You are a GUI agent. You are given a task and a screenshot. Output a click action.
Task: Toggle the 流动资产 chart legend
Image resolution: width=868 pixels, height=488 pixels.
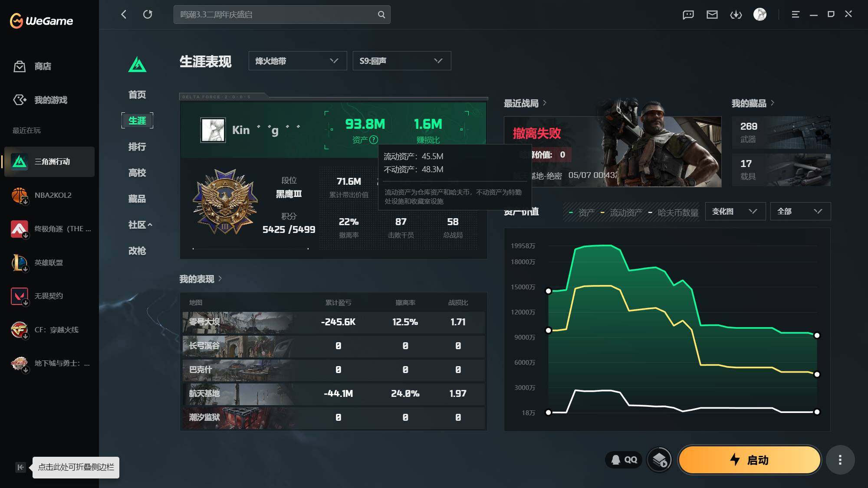click(x=621, y=213)
